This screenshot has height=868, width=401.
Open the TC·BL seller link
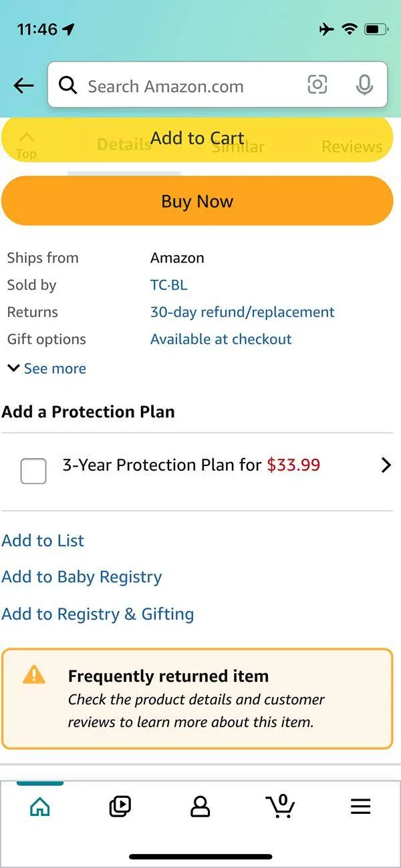pos(169,285)
